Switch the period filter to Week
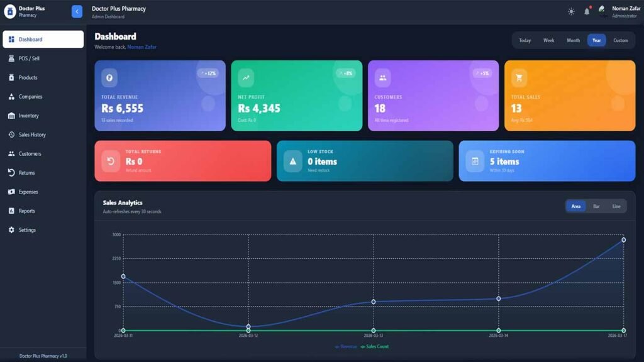Screen dimensions: 644x362 point(548,40)
